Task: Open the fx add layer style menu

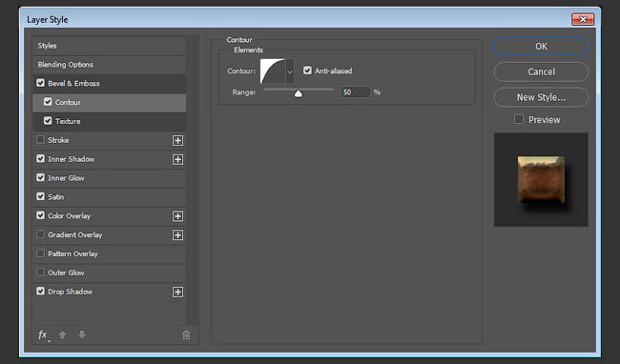Action: 44,335
